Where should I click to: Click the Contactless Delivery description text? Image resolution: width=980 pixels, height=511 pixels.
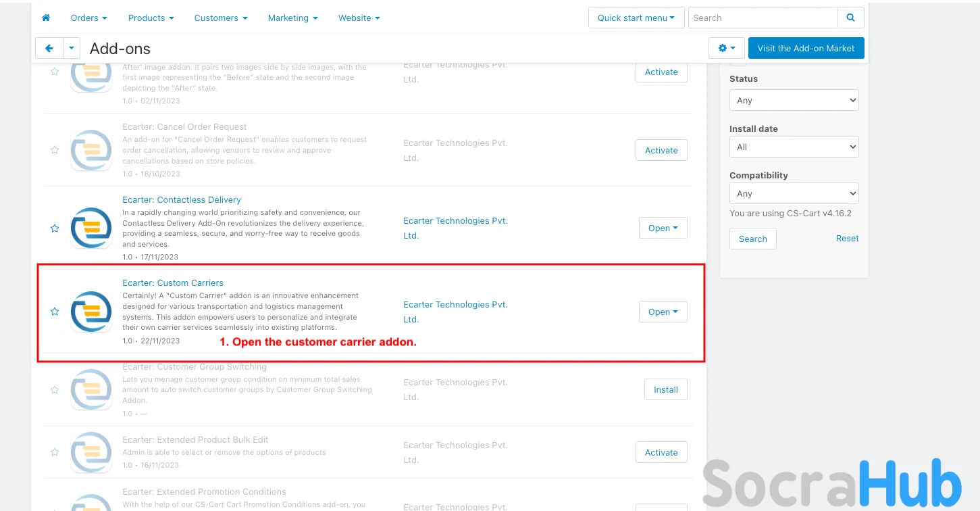click(243, 228)
